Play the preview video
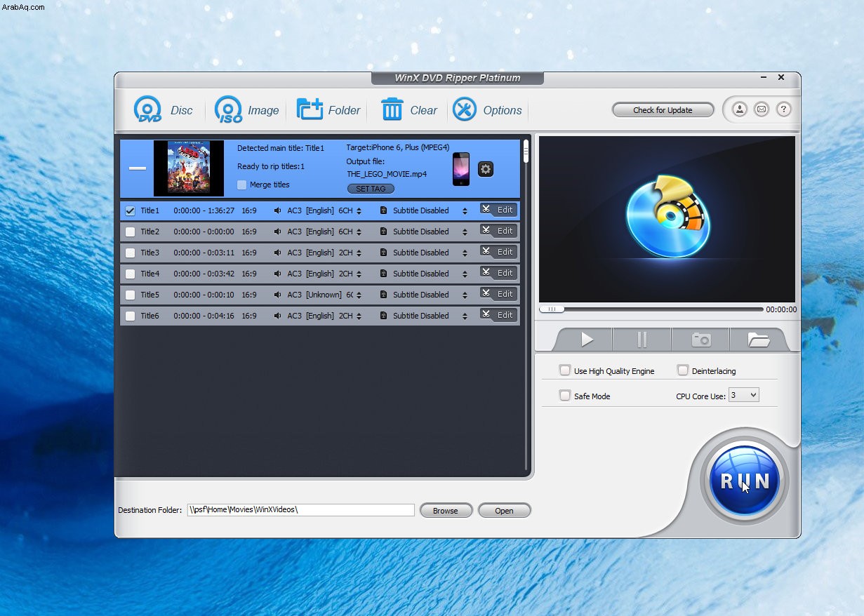This screenshot has height=616, width=864. pos(587,340)
